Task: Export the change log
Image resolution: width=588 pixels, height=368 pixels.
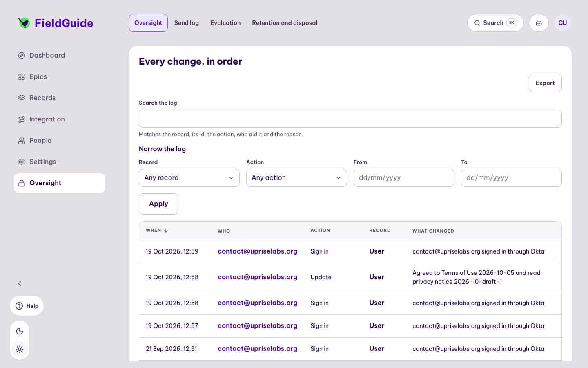Action: 545,83
